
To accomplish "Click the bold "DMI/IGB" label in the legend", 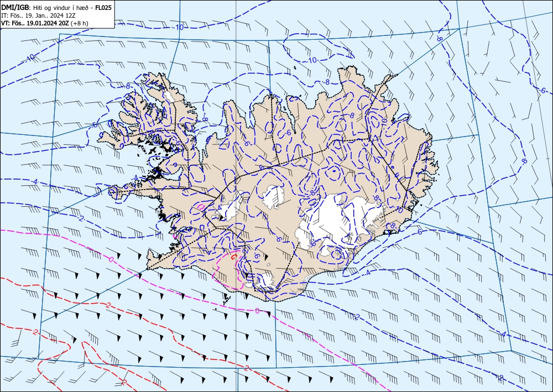I will (16, 8).
